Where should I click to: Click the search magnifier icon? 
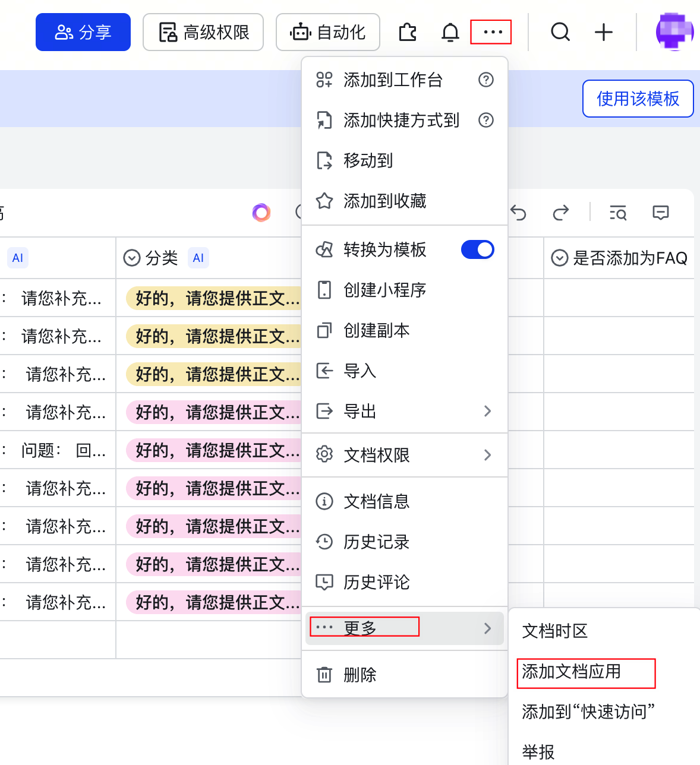tap(560, 32)
